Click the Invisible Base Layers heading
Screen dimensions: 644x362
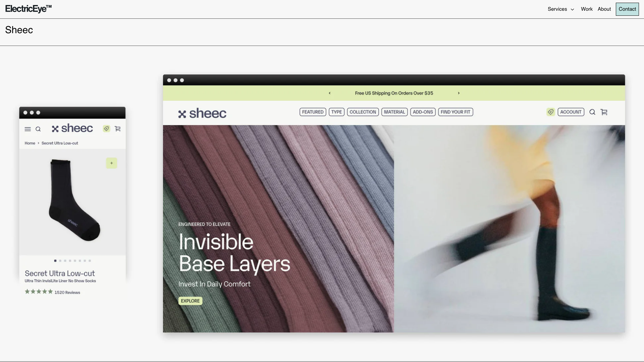234,253
